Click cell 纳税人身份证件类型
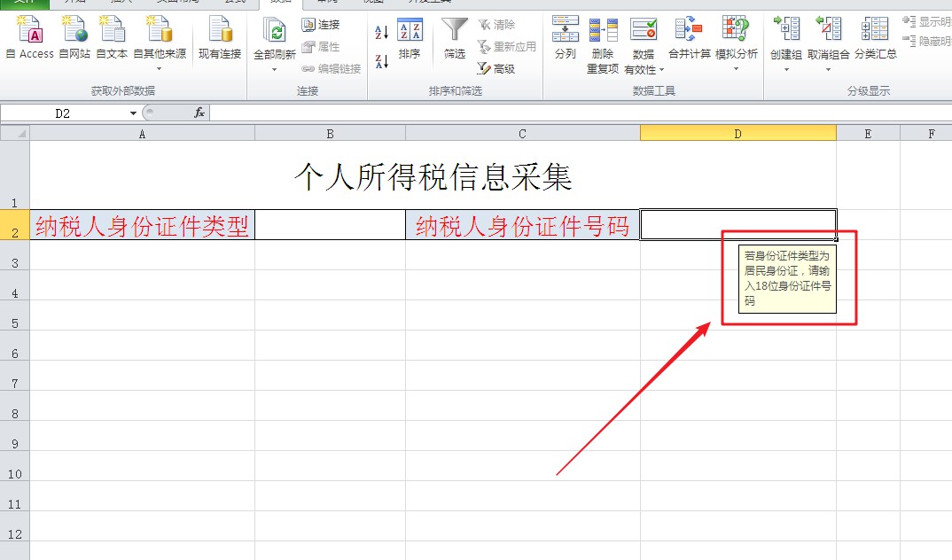This screenshot has width=952, height=560. coord(142,225)
